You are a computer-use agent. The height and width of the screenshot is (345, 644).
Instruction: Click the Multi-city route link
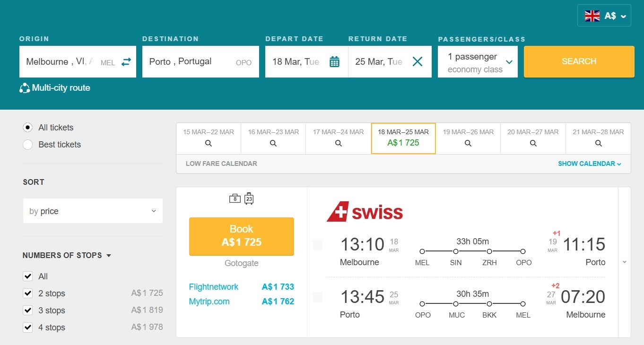(61, 88)
